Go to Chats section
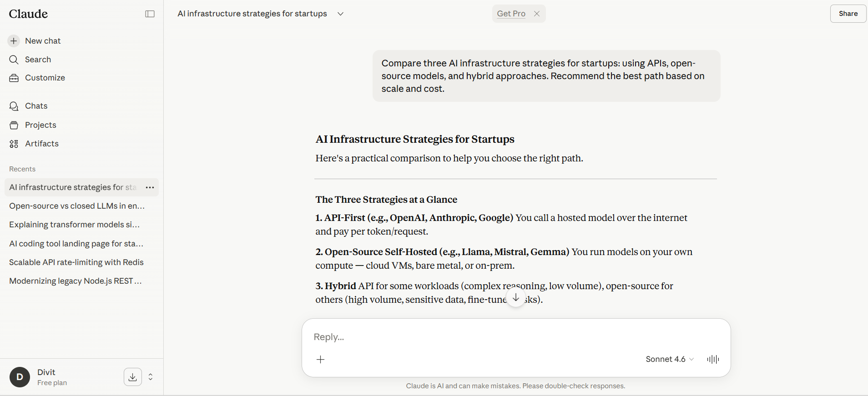The image size is (868, 396). pyautogui.click(x=36, y=106)
